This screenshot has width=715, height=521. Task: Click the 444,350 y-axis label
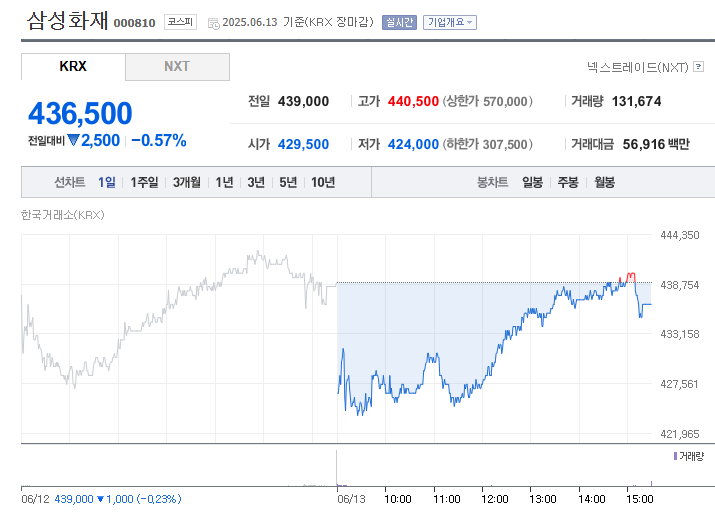coord(679,235)
